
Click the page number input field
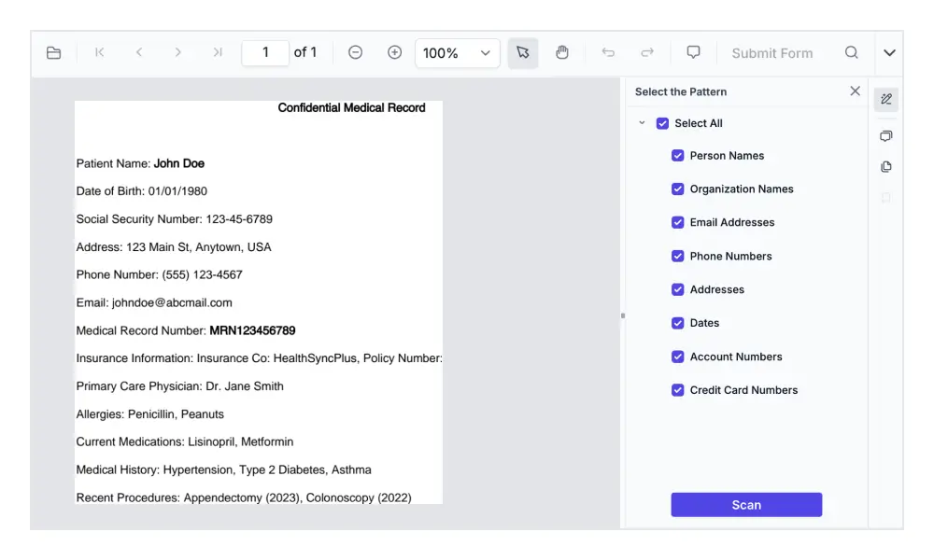tap(265, 53)
